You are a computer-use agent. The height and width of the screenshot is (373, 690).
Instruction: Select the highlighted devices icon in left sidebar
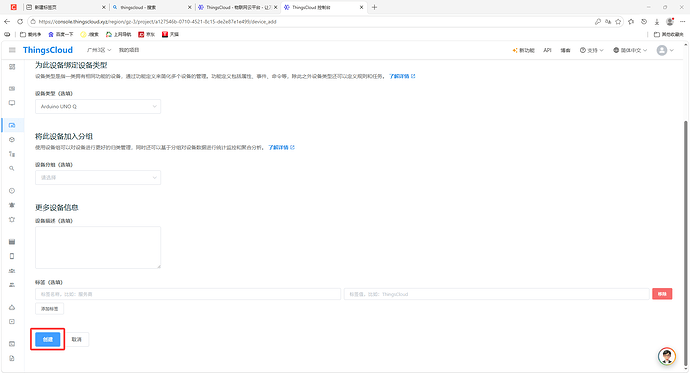coord(12,125)
